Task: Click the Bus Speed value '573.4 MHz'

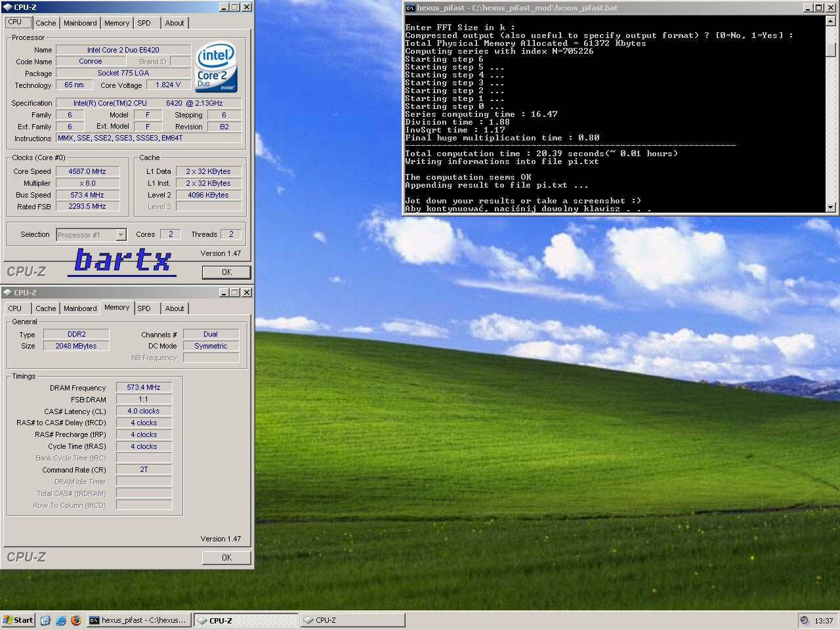Action: (87, 195)
